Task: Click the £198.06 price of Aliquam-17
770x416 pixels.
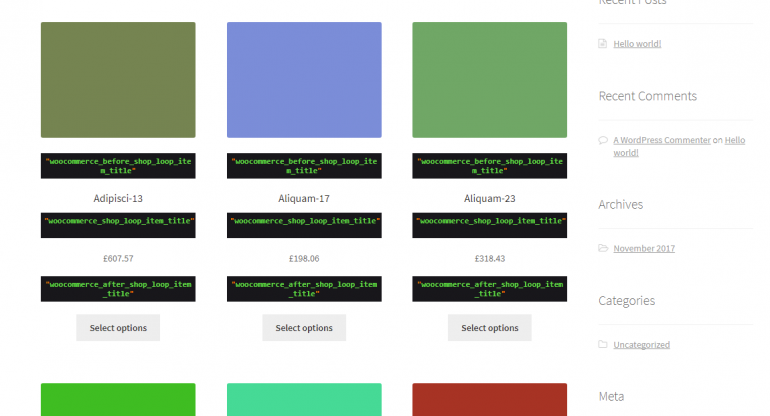Action: 304,258
